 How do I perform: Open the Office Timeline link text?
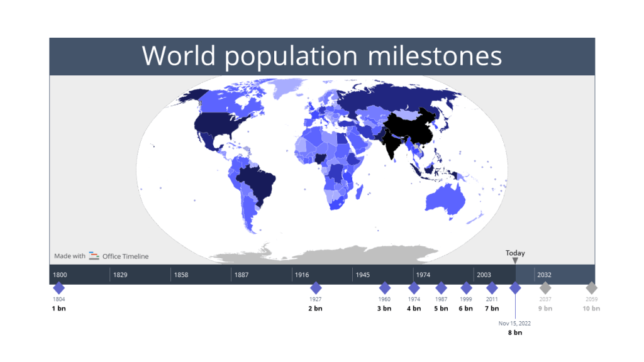click(125, 256)
